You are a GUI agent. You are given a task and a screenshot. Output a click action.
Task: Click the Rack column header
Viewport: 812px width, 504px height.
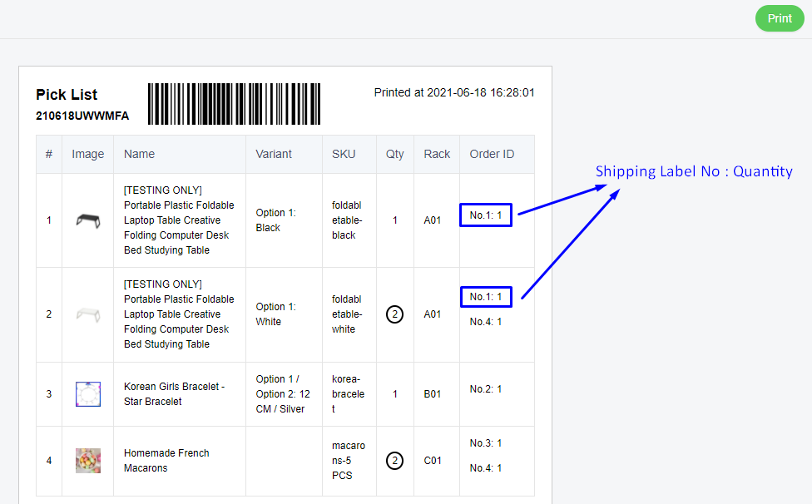pyautogui.click(x=437, y=154)
